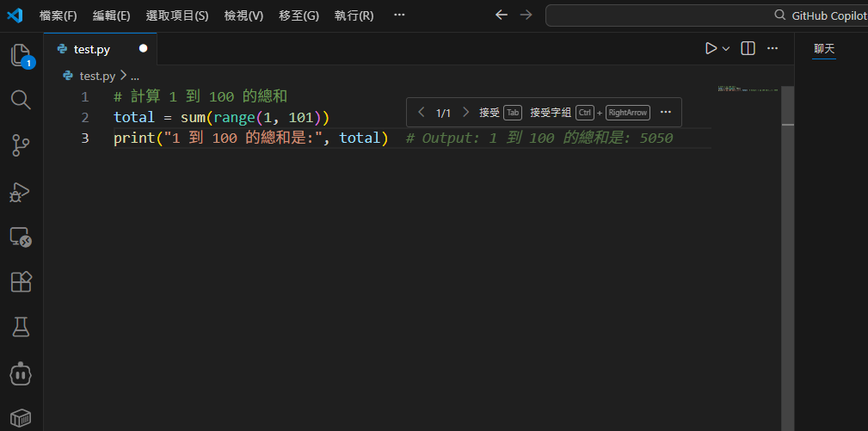Click the 1/1 suggestion counter
Screen dimensions: 868x431
click(x=443, y=113)
